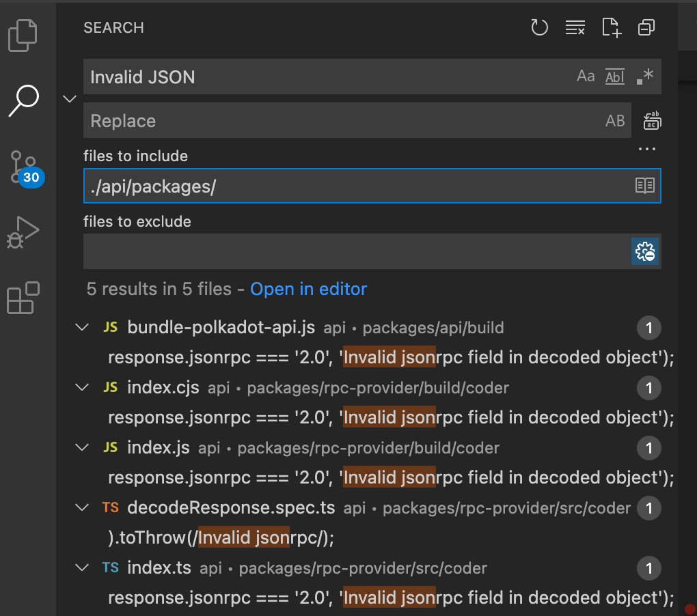The image size is (697, 616).
Task: Collapse results for bundle-polkadot-api.js
Action: (x=82, y=327)
